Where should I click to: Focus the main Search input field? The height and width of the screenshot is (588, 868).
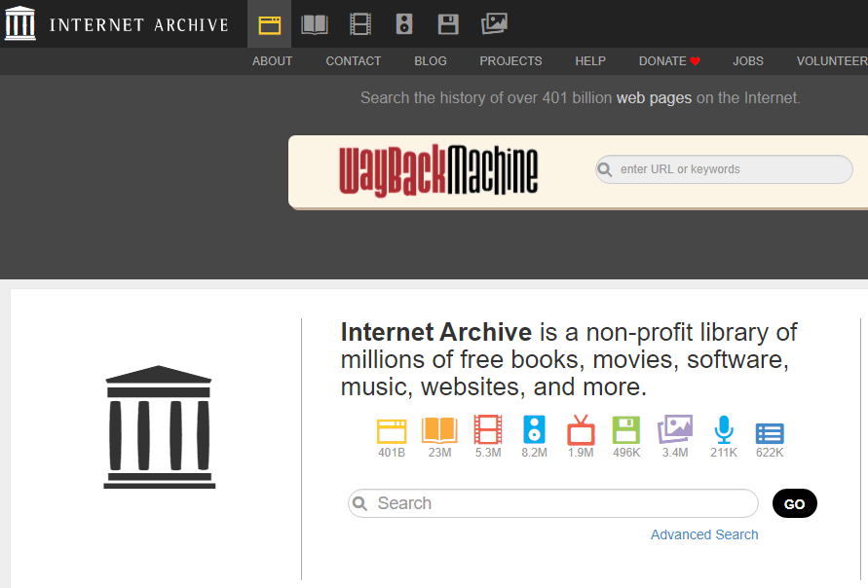pos(552,503)
